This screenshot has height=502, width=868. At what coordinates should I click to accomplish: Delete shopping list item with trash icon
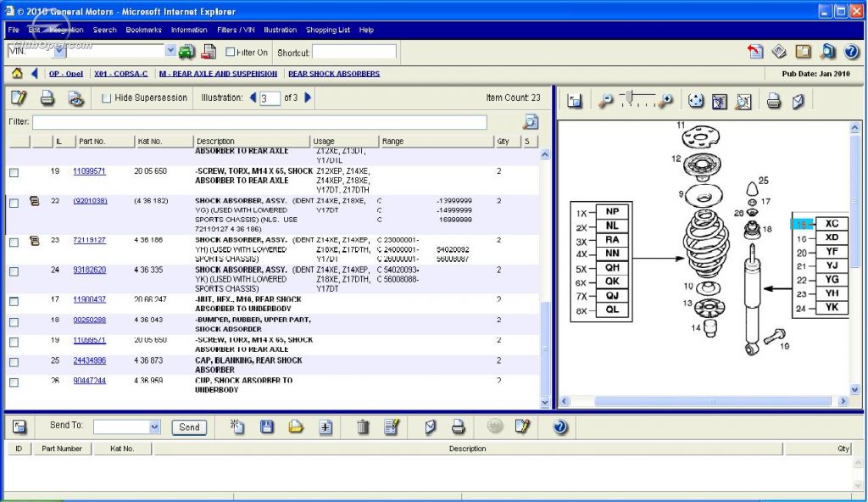(363, 427)
